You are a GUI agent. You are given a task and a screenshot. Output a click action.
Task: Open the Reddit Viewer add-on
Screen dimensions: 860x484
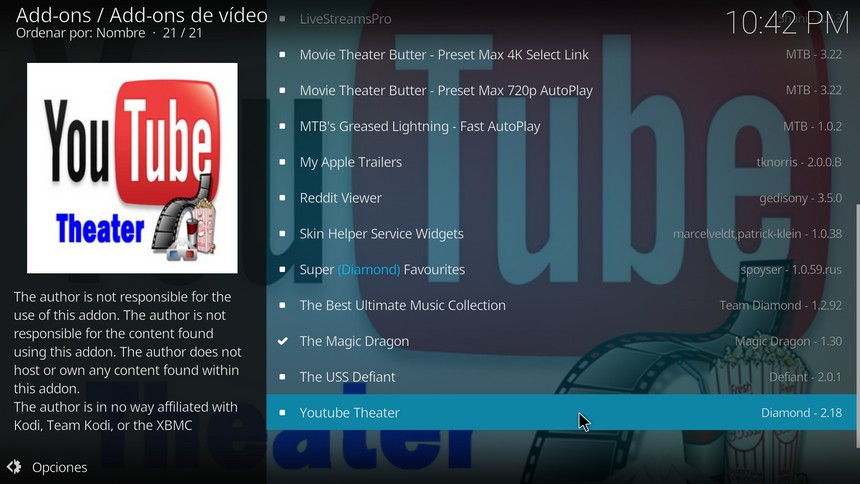click(x=561, y=198)
